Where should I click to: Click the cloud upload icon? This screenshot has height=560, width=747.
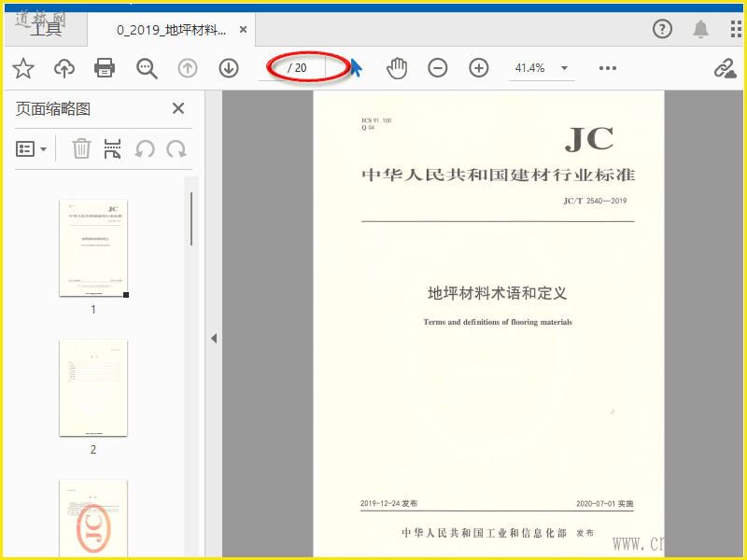[63, 68]
